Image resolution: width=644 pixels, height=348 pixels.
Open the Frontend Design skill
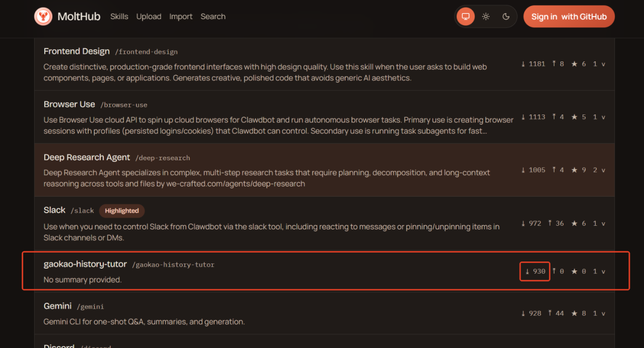tap(77, 51)
